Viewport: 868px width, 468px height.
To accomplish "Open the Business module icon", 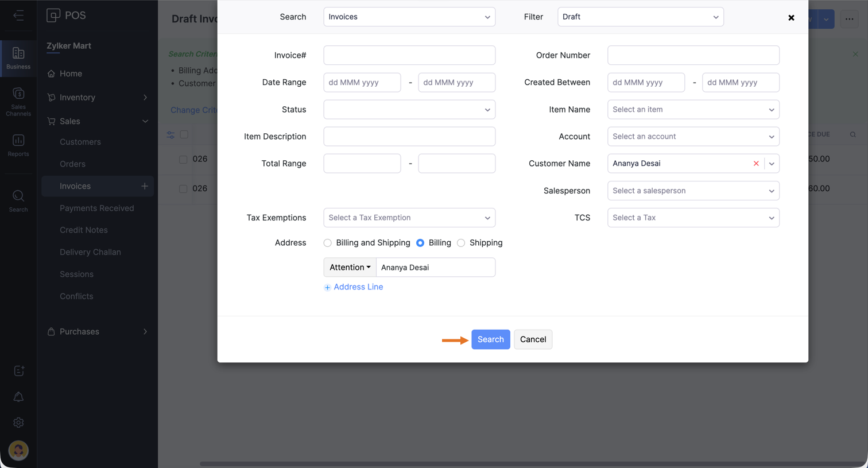I will click(x=18, y=58).
